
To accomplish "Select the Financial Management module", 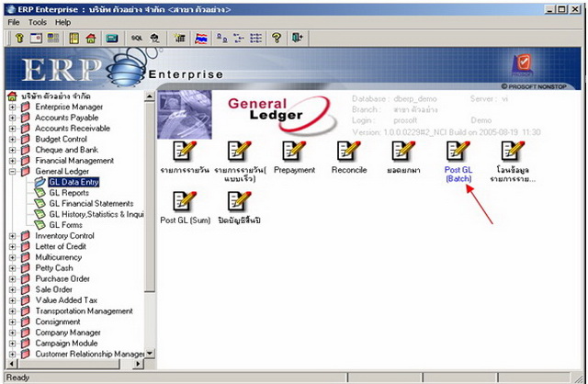I will [74, 161].
